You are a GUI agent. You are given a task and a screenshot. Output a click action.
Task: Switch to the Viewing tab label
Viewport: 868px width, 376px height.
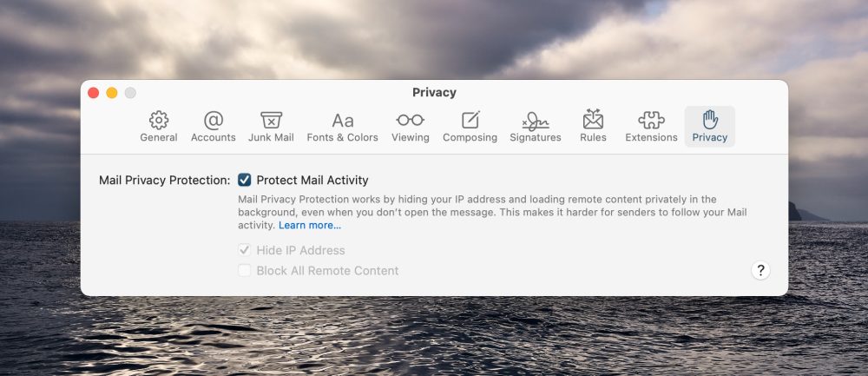tap(411, 137)
